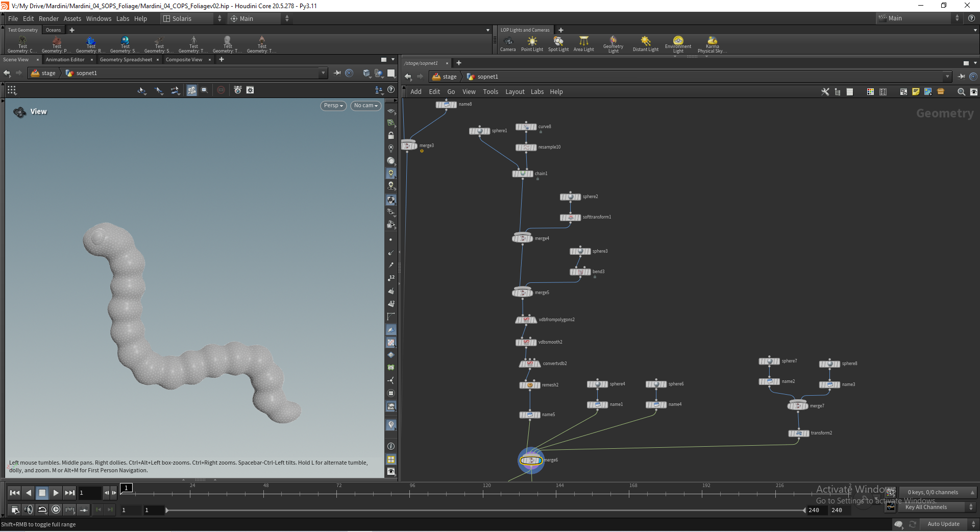
Task: Pin the network editor pane path
Action: [x=961, y=77]
